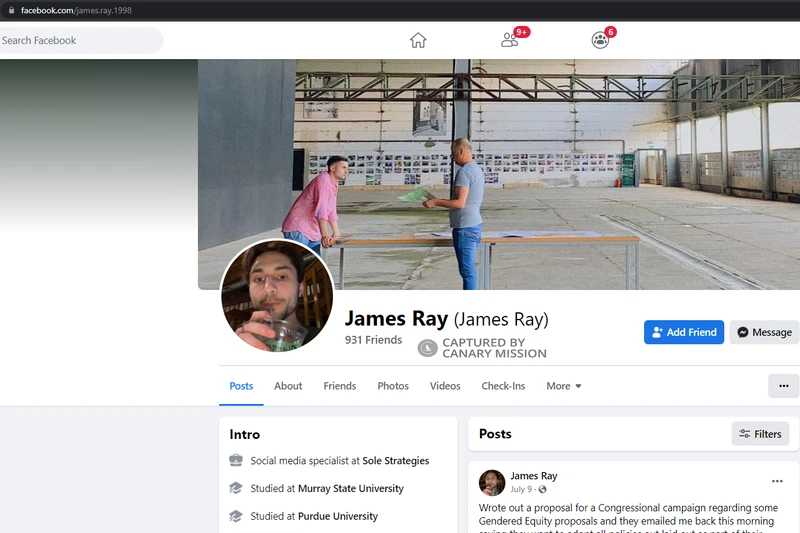Open the Check-Ins tab

click(503, 386)
